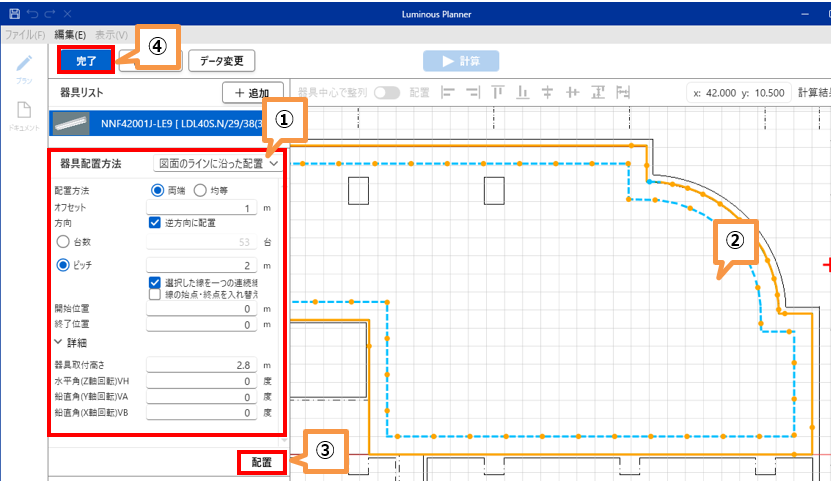Click the align left edges icon
This screenshot has height=481, width=832.
[x=448, y=92]
